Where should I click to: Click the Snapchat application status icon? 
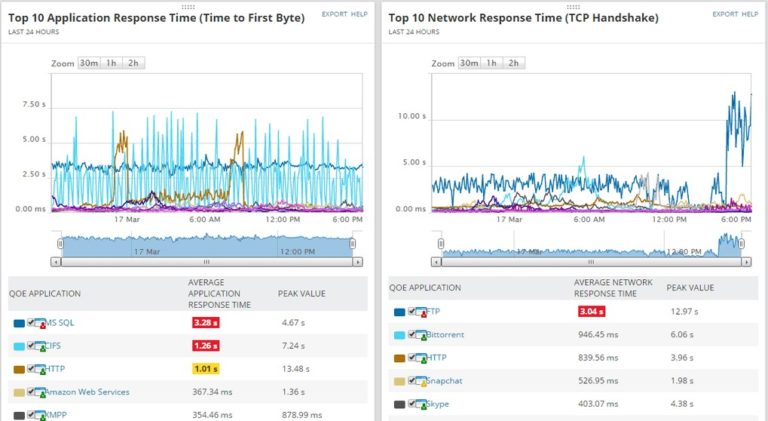point(421,381)
